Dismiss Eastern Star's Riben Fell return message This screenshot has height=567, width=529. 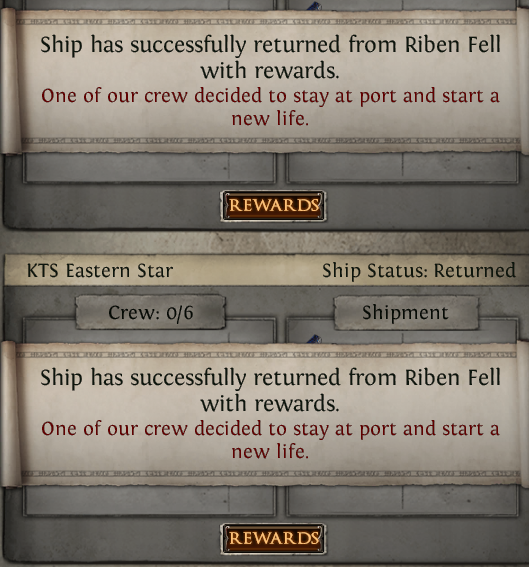[x=270, y=413]
